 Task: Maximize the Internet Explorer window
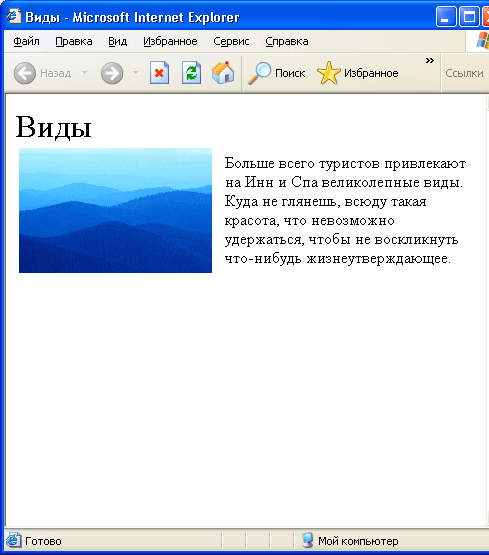(x=469, y=17)
